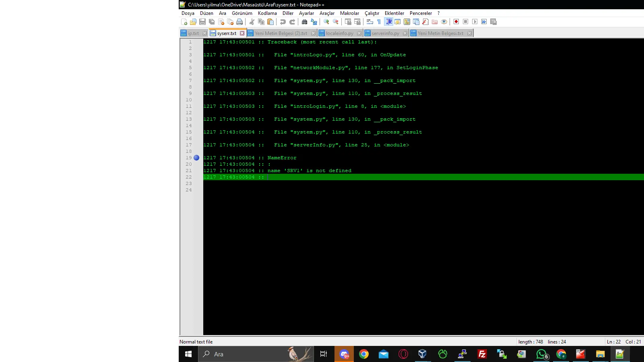Open the Function List panel icon
The image size is (644, 362).
point(425,22)
